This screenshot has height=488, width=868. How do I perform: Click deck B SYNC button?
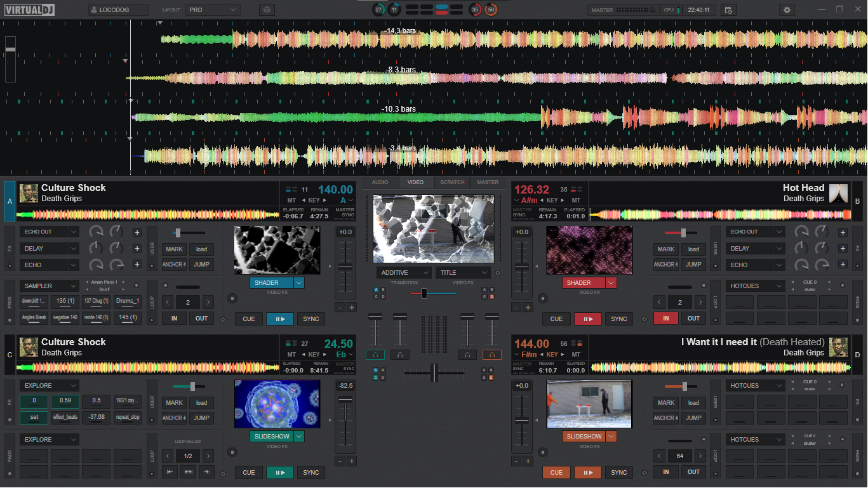point(619,319)
